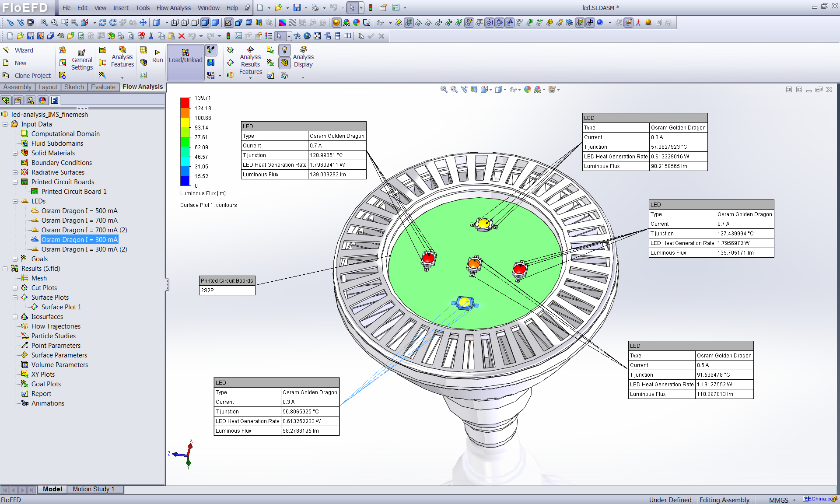Switch to the Evaluate tab

(103, 87)
